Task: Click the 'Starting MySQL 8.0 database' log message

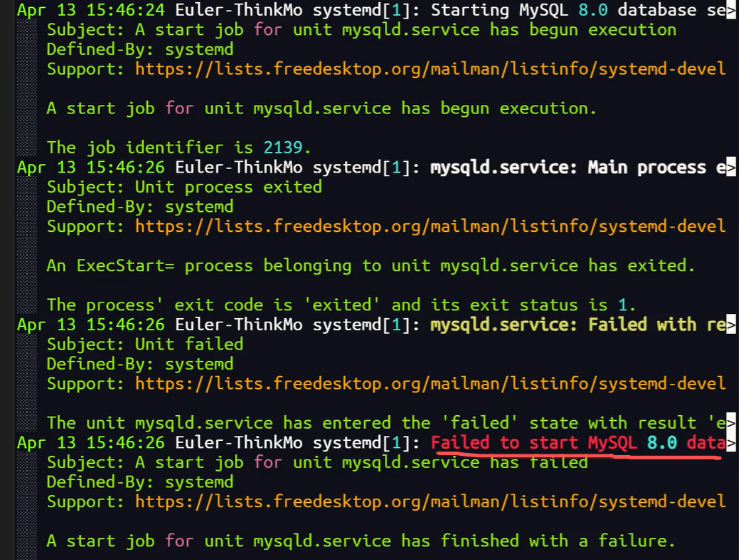Action: pos(578,10)
